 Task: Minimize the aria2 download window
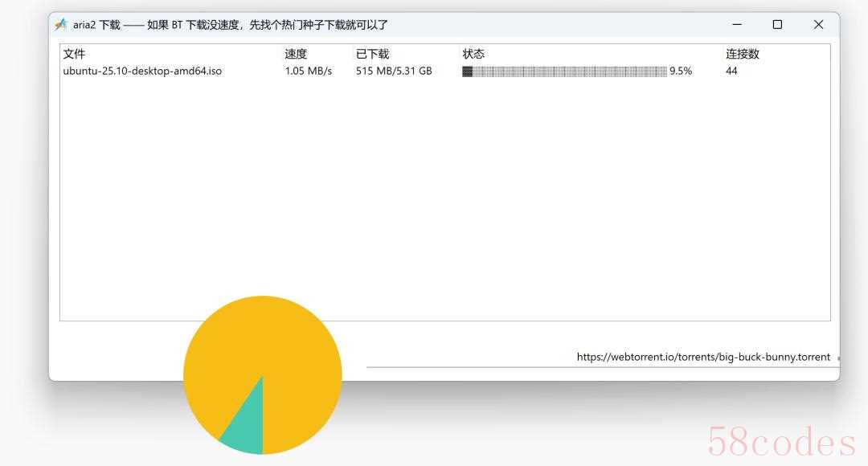(737, 24)
